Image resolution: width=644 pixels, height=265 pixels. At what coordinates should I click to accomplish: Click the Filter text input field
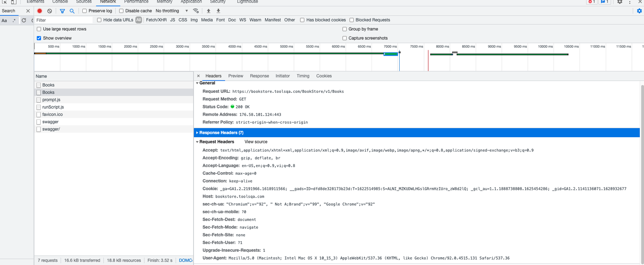point(64,20)
